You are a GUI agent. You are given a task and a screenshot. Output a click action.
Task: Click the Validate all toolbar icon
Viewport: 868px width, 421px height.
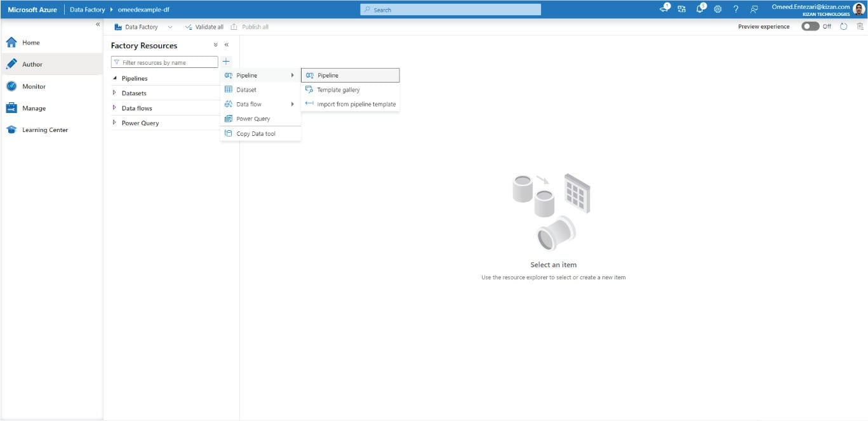pyautogui.click(x=189, y=27)
